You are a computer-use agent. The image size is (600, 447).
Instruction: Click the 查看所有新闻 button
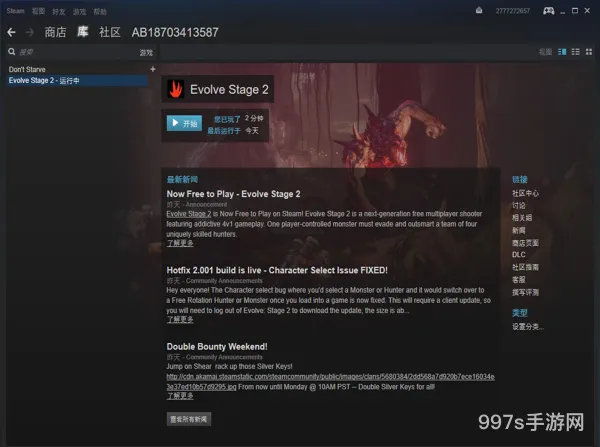[189, 419]
